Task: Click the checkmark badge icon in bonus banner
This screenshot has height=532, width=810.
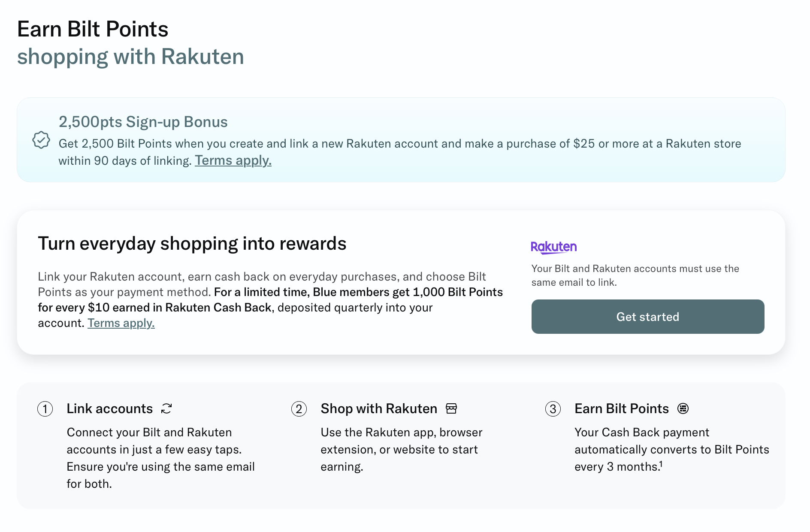Action: click(41, 140)
